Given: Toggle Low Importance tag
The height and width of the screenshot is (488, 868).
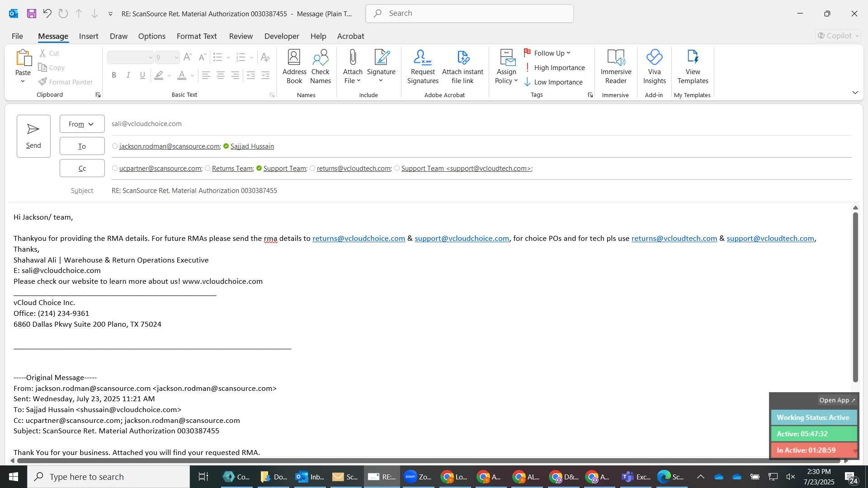Looking at the screenshot, I should [553, 82].
